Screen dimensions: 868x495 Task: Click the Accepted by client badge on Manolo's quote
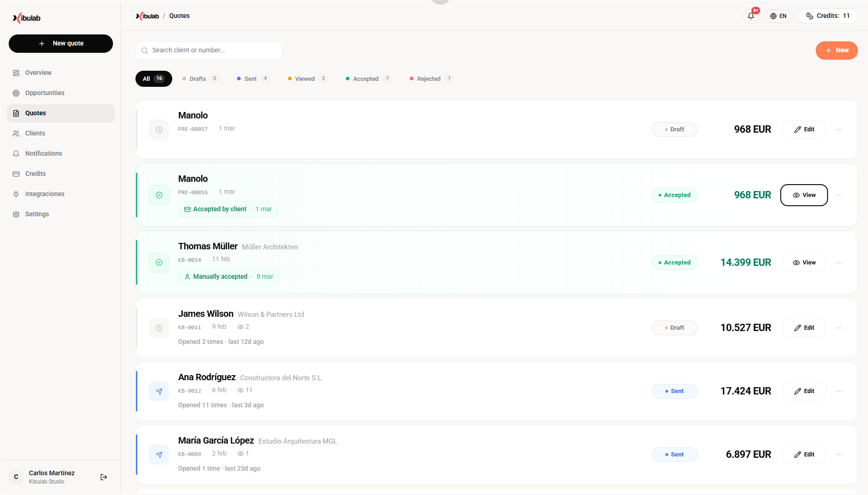(x=228, y=209)
